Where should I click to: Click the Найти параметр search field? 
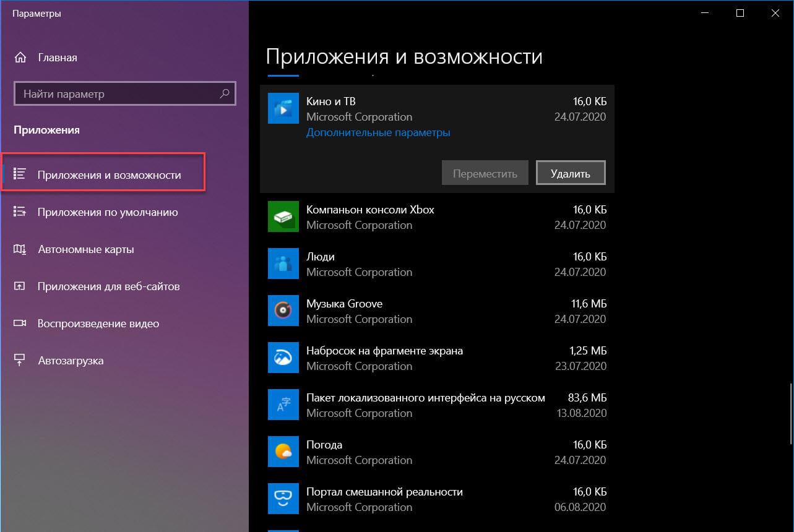click(x=124, y=94)
